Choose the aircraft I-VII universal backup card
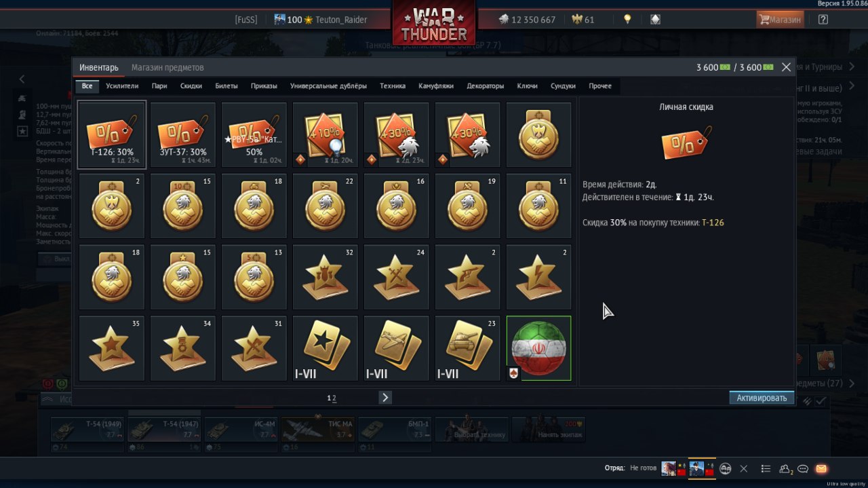The height and width of the screenshot is (488, 868). click(x=397, y=348)
